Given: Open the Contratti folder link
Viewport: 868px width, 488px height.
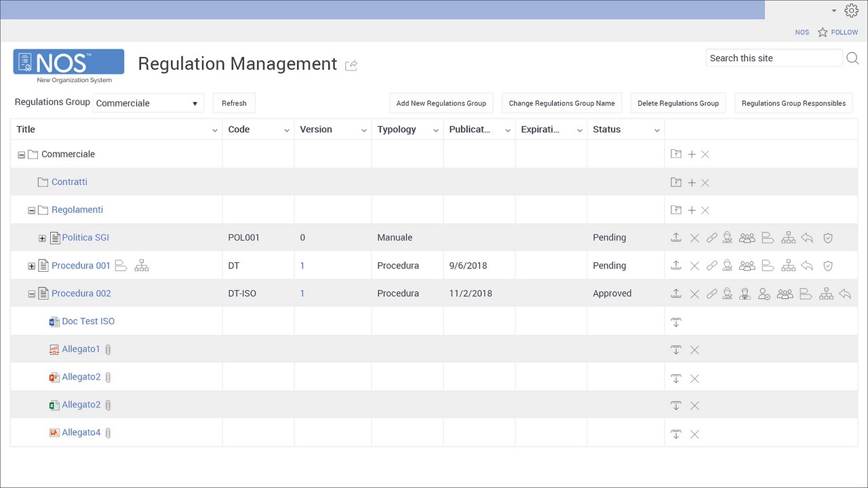Looking at the screenshot, I should pyautogui.click(x=69, y=182).
